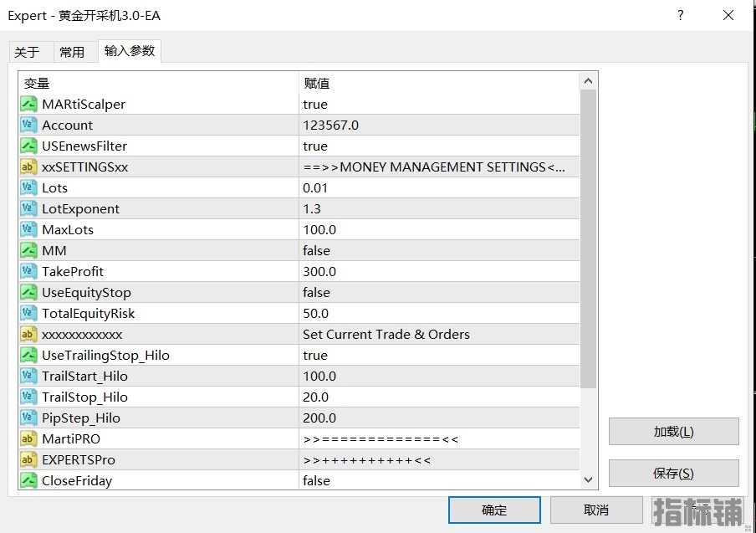Click the 赋值 column header

coord(439,84)
